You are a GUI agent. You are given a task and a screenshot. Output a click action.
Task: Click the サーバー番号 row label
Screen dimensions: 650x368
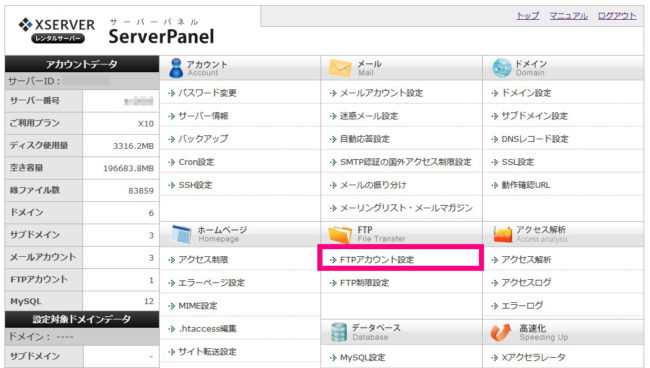click(x=35, y=101)
